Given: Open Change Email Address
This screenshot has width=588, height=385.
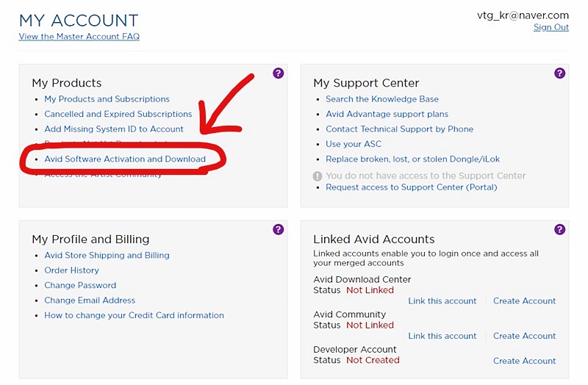Looking at the screenshot, I should 90,301.
